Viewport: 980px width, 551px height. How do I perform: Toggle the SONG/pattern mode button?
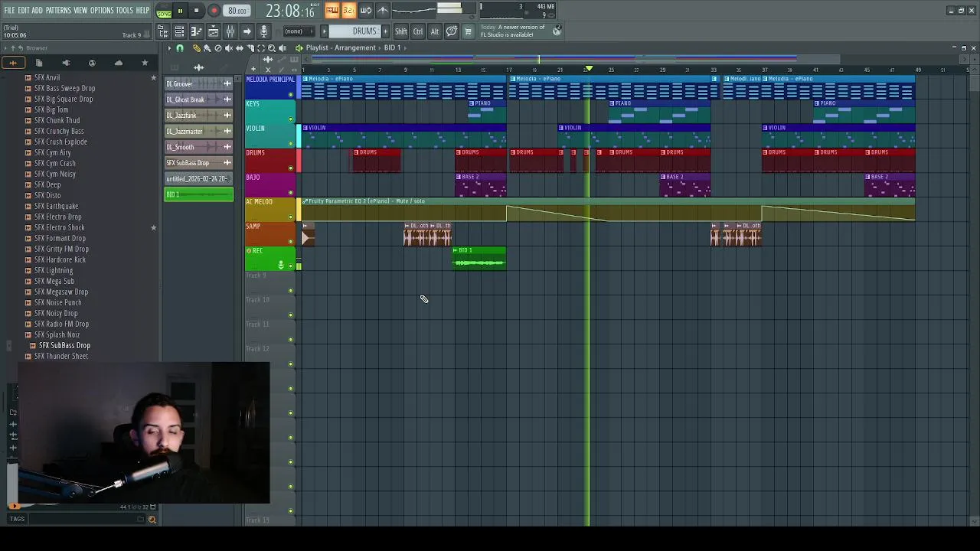tap(164, 11)
